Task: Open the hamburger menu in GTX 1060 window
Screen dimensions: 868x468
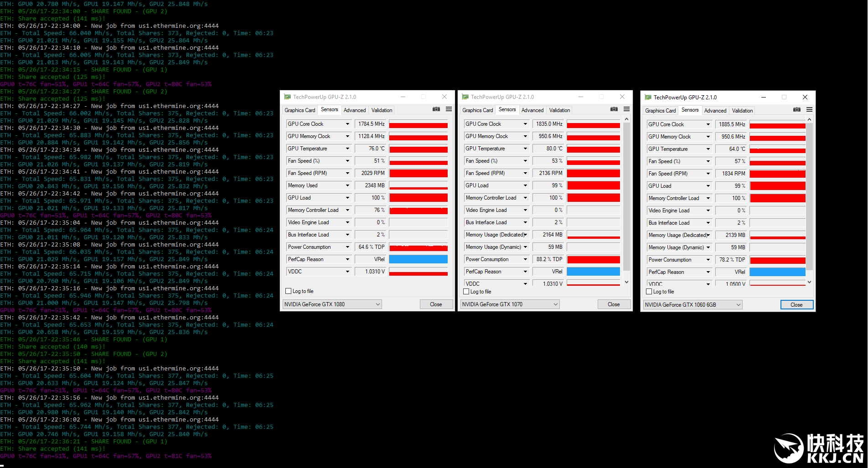Action: (809, 110)
